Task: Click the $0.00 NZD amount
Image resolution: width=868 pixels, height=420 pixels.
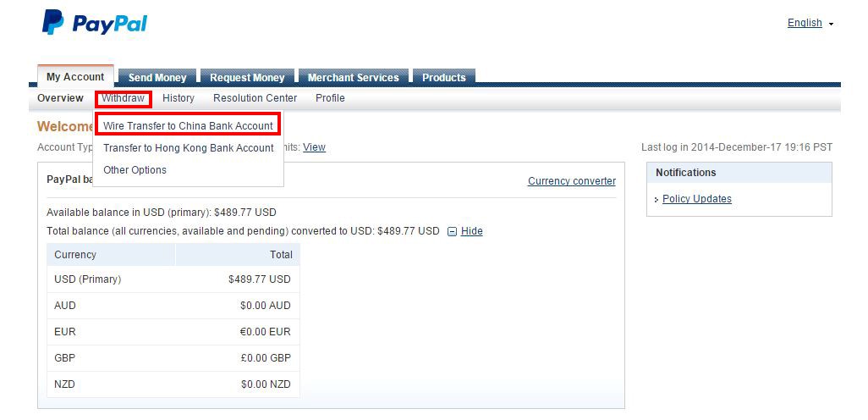Action: tap(266, 384)
